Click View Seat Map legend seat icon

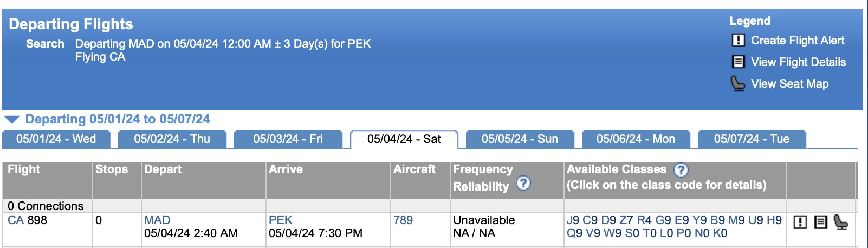738,83
